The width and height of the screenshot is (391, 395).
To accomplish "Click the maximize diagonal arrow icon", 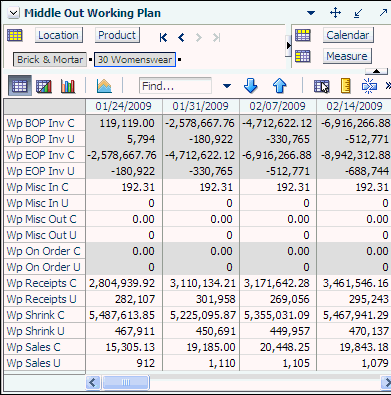I will pos(383,13).
